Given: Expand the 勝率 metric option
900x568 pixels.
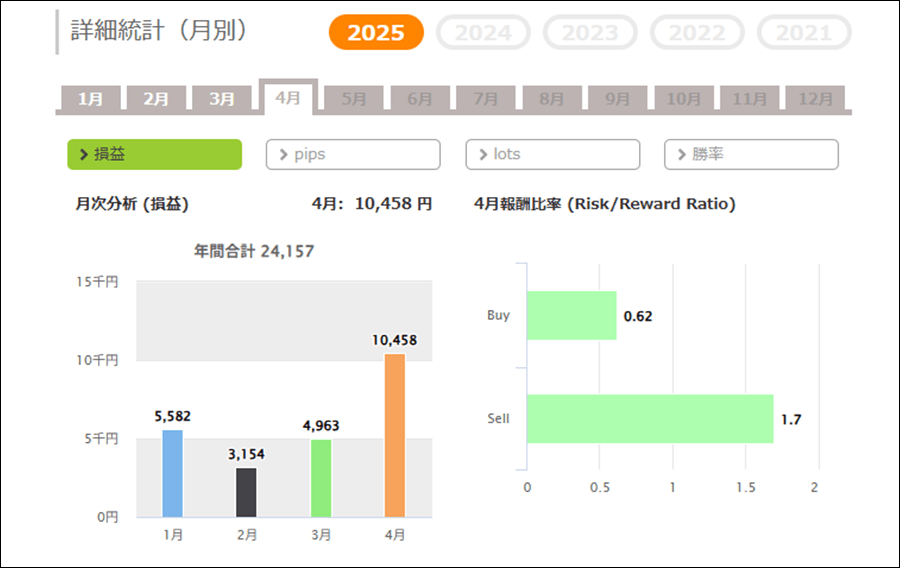Looking at the screenshot, I should [x=751, y=154].
